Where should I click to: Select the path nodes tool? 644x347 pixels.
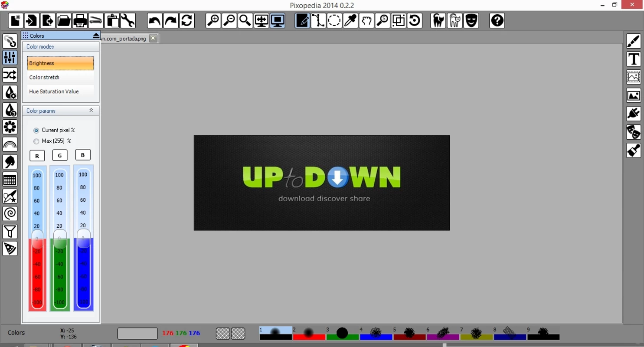point(318,20)
